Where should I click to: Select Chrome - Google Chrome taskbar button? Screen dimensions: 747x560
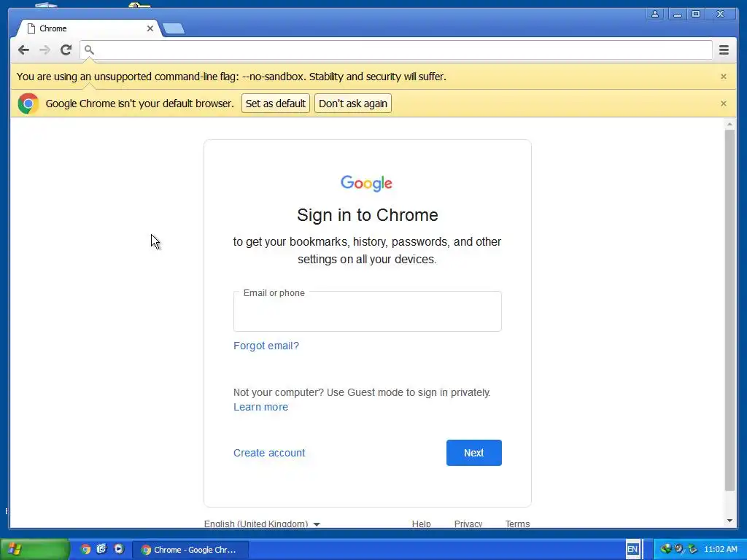coord(190,550)
